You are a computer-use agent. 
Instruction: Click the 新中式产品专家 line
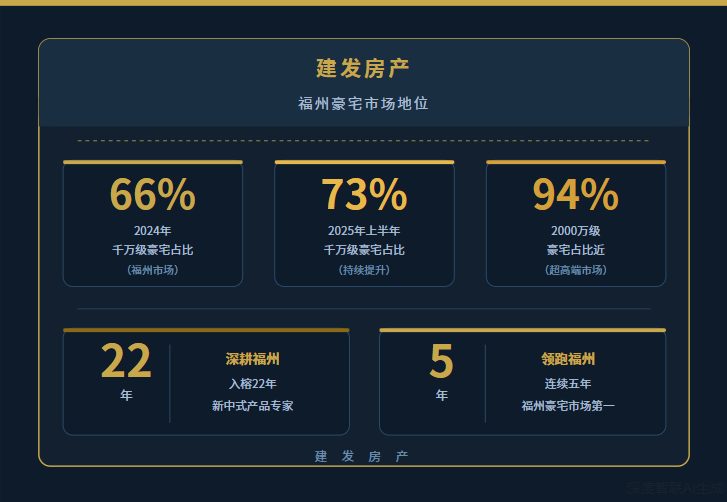[253, 406]
